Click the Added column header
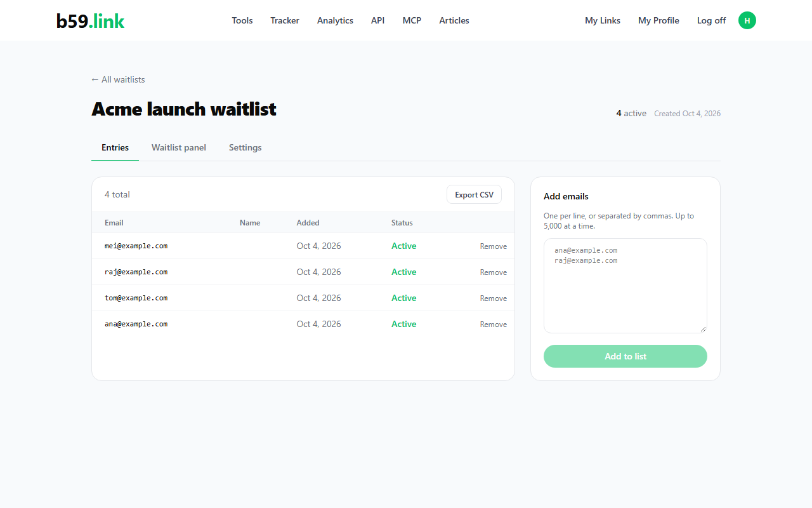Image resolution: width=812 pixels, height=508 pixels. pos(308,223)
